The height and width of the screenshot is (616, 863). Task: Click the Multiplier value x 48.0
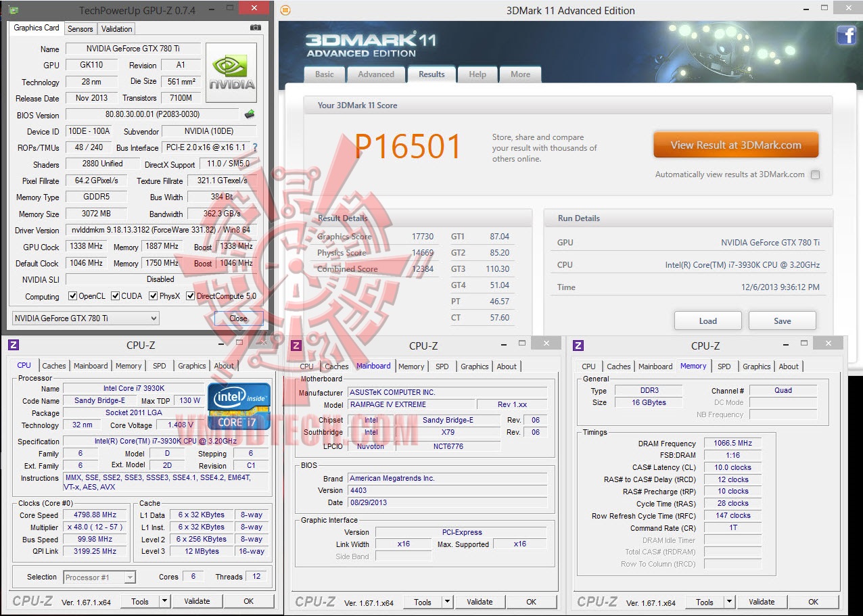96,527
